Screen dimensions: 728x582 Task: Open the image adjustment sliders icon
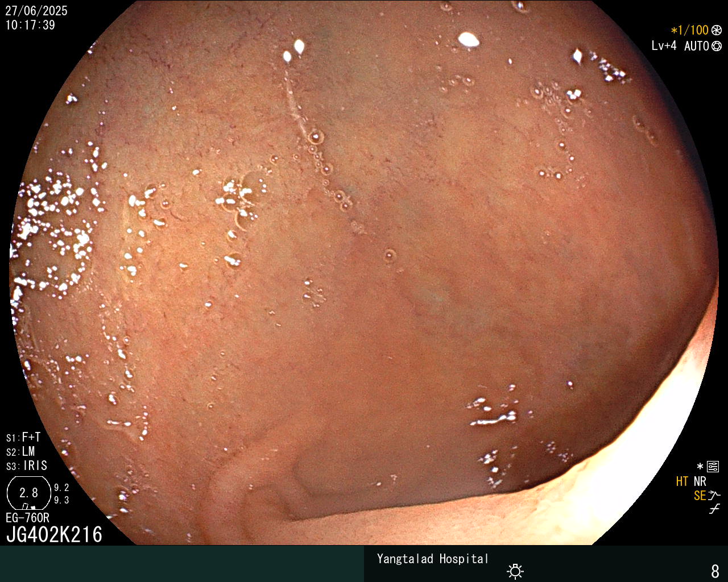(x=713, y=467)
